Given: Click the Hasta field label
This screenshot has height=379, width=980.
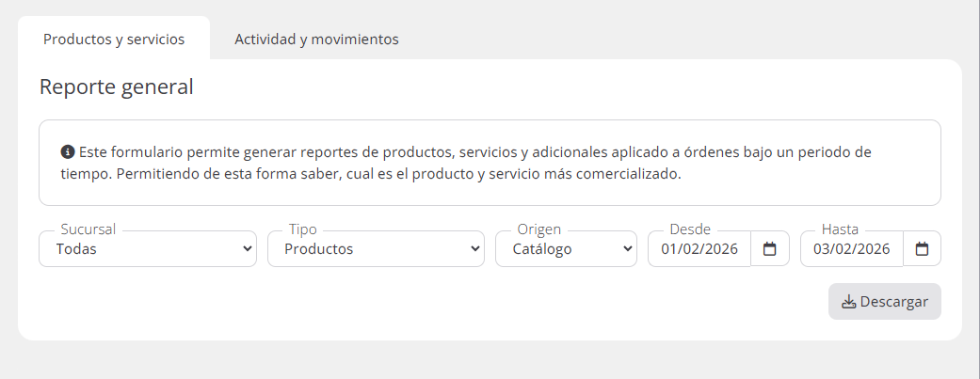Looking at the screenshot, I should 840,229.
